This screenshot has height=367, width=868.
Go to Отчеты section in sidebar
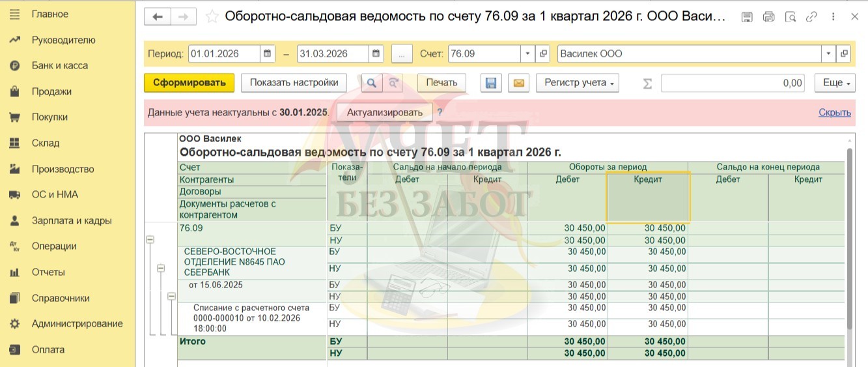[x=48, y=272]
